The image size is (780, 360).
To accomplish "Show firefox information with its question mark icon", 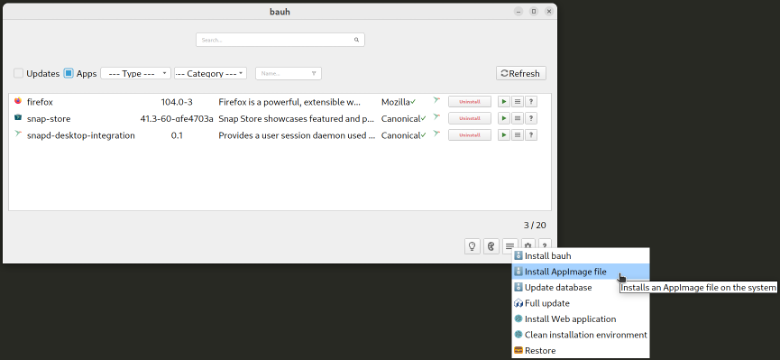I will pyautogui.click(x=531, y=101).
